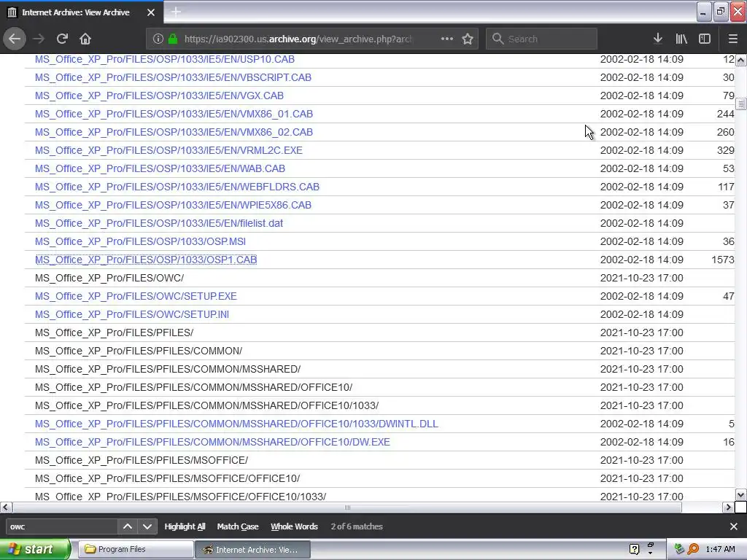747x560 pixels.
Task: Open the filelist.dat file link
Action: [158, 223]
